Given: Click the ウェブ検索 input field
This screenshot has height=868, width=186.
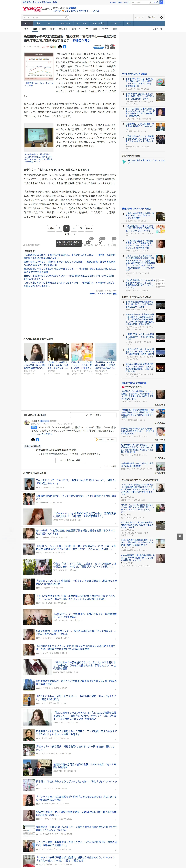Looking at the screenshot, I should click(140, 2).
